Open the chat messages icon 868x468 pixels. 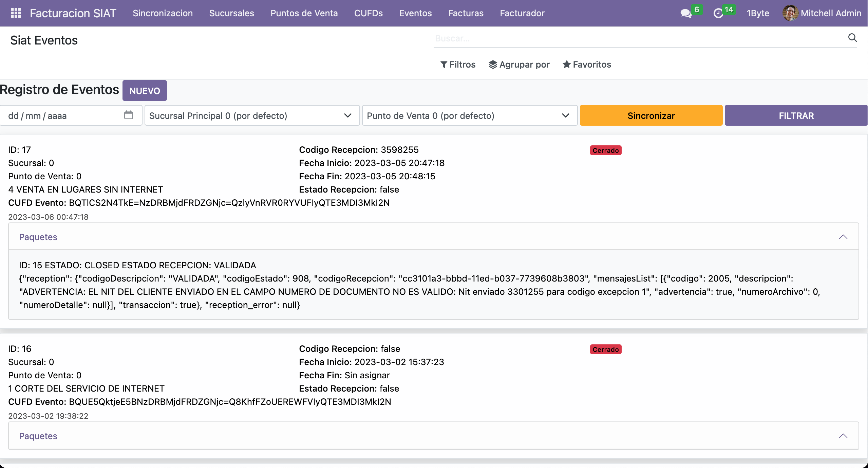click(x=686, y=13)
